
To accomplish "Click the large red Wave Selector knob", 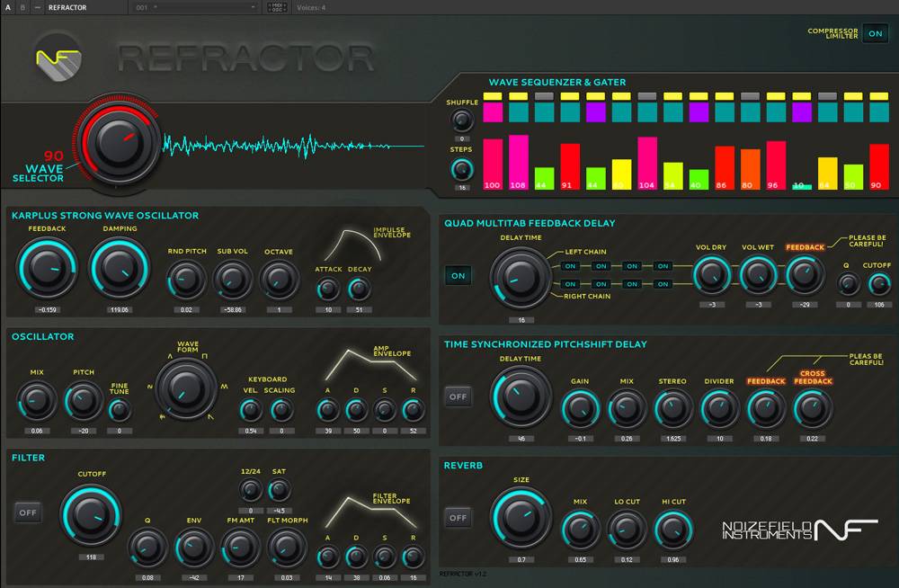I will [x=120, y=142].
